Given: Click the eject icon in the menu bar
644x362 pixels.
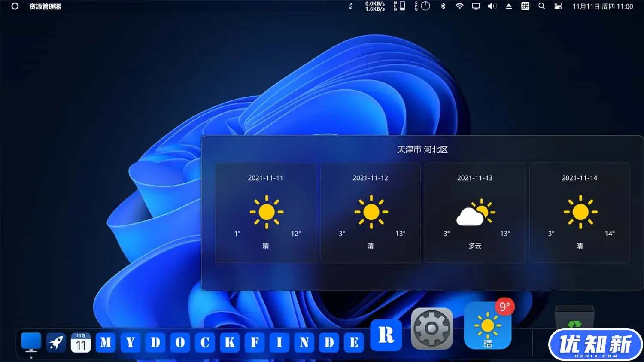Looking at the screenshot, I should (x=509, y=6).
